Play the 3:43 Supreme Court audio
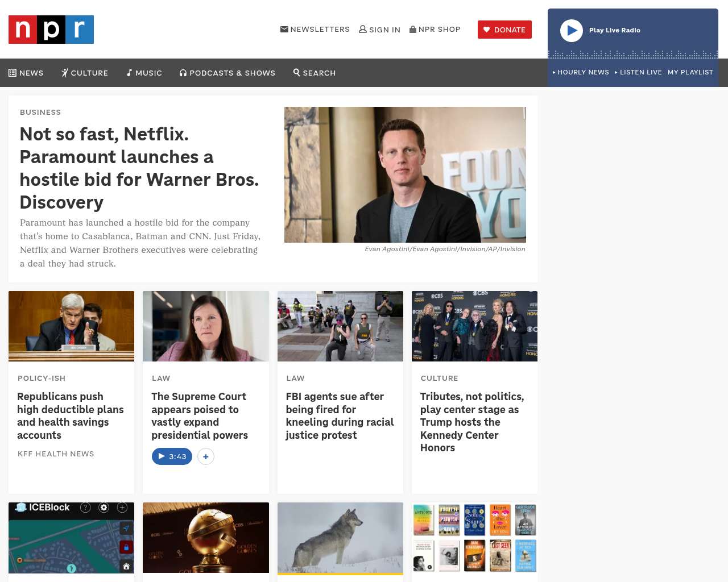Viewport: 728px width, 582px height. (x=172, y=456)
